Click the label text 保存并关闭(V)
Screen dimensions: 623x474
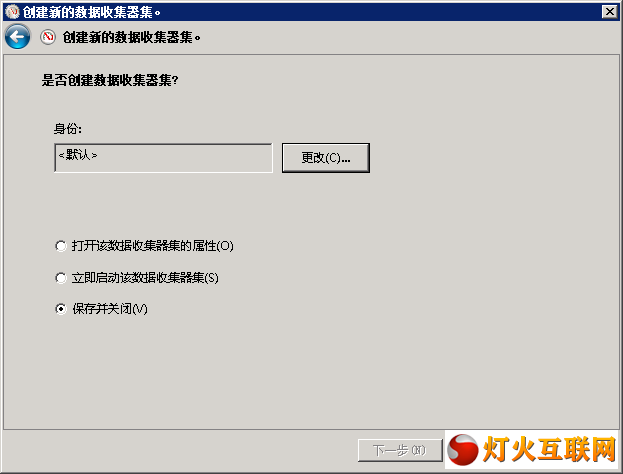pyautogui.click(x=110, y=309)
